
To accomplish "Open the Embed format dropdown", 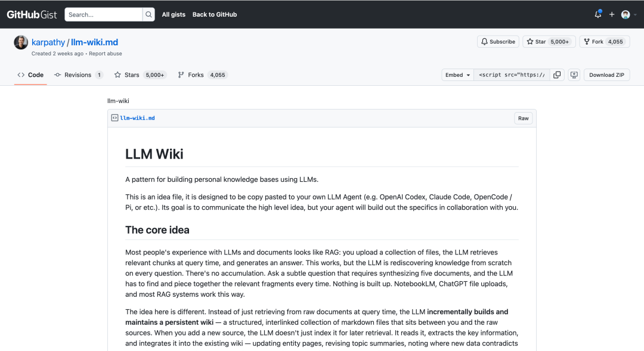I will (457, 74).
